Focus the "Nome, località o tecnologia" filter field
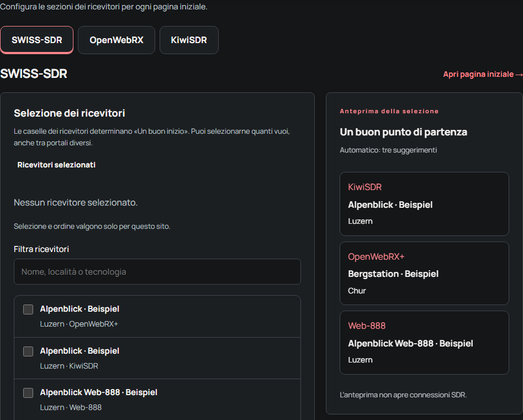 pyautogui.click(x=157, y=272)
